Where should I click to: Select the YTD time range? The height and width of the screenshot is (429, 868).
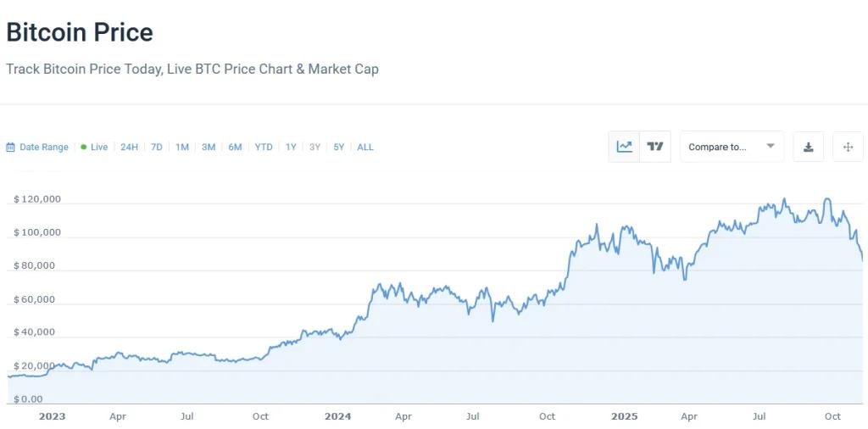pos(264,148)
